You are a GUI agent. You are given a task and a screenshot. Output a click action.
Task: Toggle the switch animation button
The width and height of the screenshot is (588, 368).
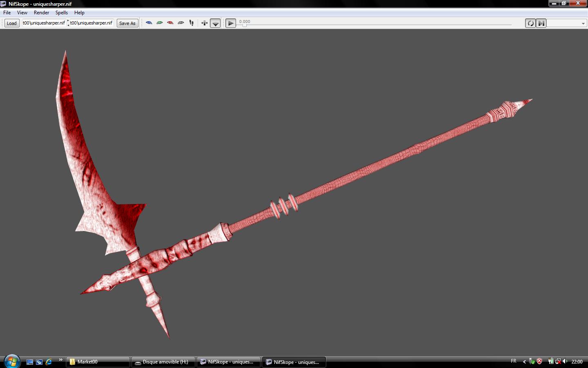pyautogui.click(x=541, y=23)
